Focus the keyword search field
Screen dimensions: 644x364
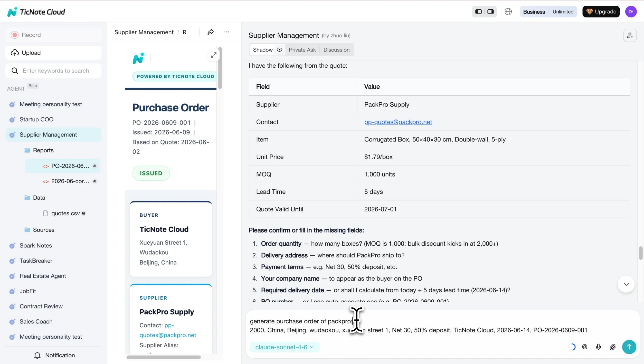tap(53, 71)
